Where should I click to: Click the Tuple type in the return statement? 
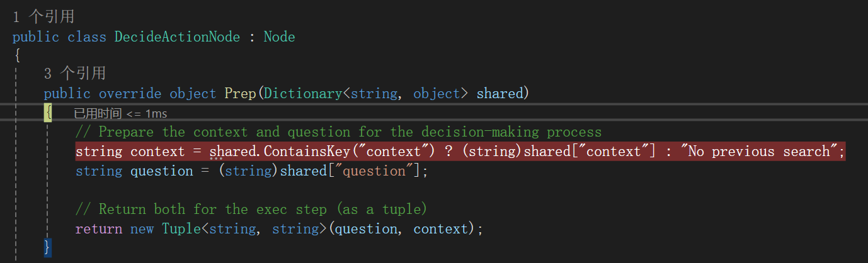181,229
